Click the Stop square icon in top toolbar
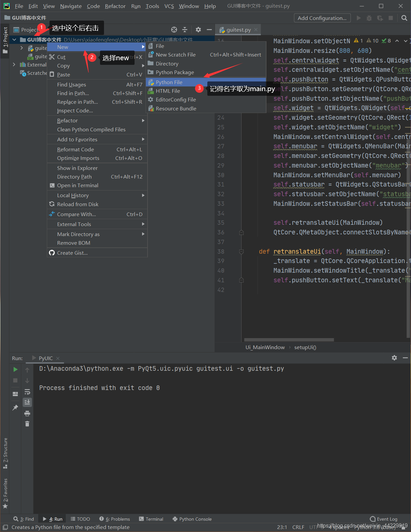 (391, 18)
